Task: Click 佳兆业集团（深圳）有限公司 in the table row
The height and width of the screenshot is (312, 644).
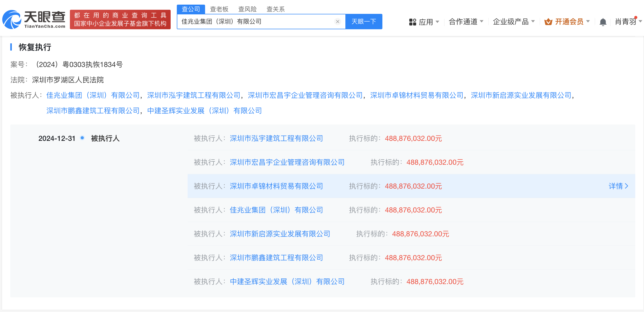Action: [x=277, y=210]
